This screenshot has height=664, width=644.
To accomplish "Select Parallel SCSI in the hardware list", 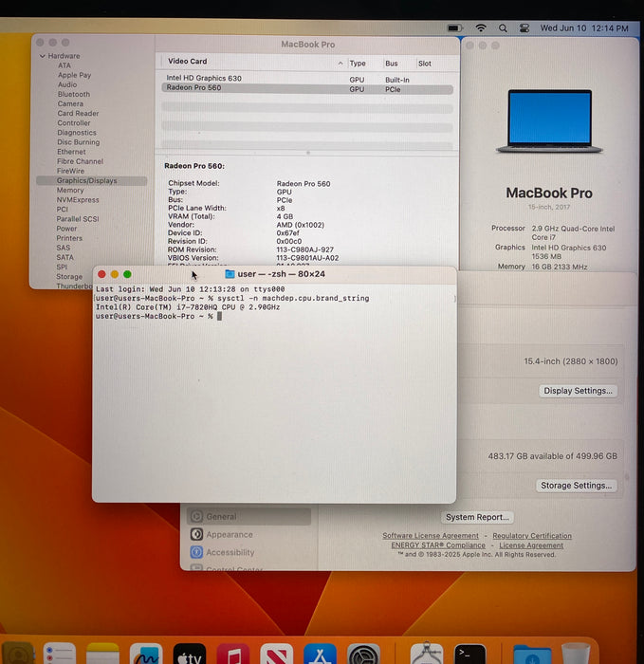I will 78,219.
